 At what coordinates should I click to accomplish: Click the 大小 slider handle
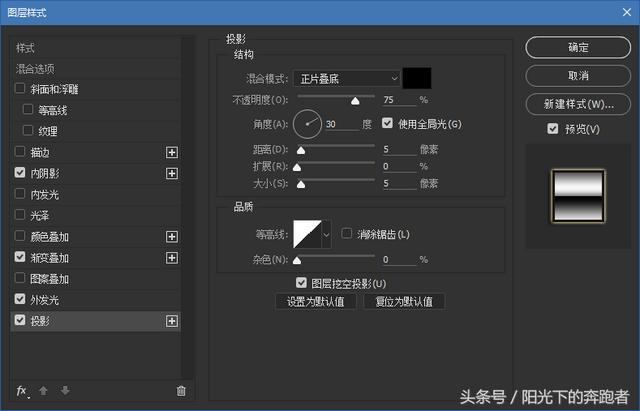[301, 184]
